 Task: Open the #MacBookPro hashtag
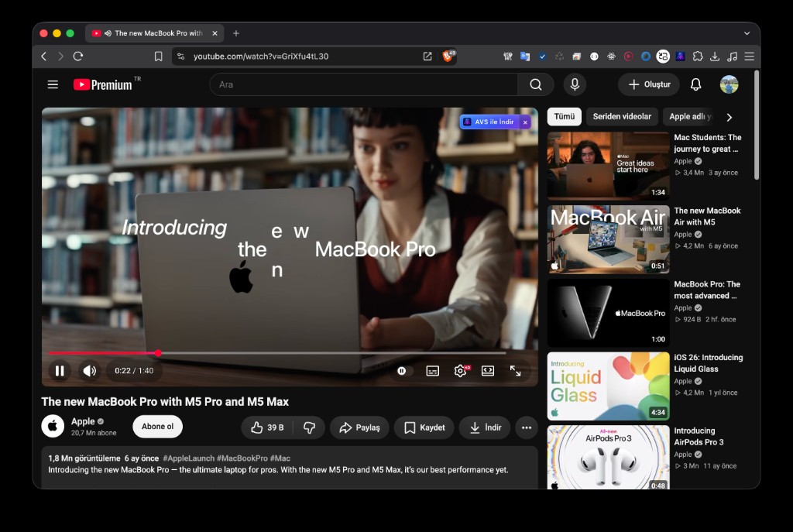pyautogui.click(x=242, y=458)
